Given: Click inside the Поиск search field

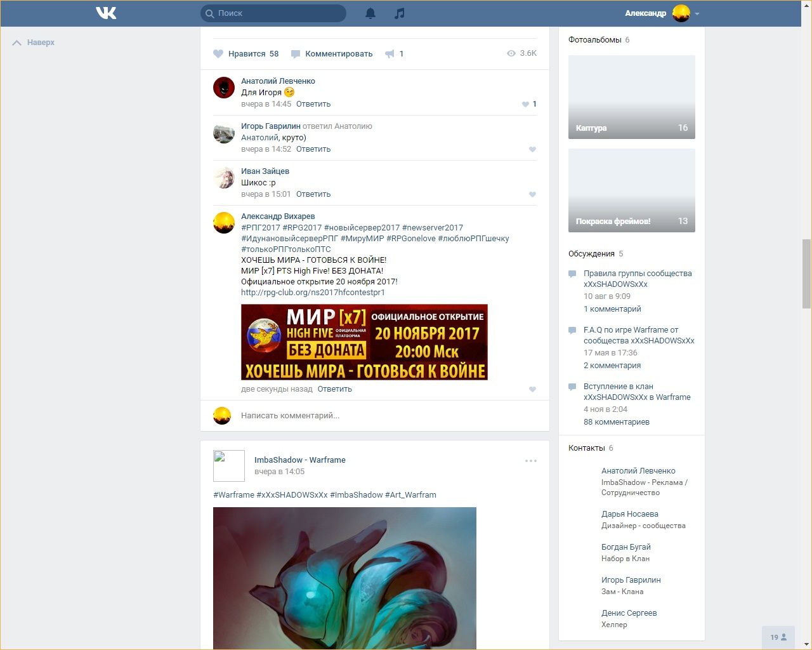Looking at the screenshot, I should point(273,13).
